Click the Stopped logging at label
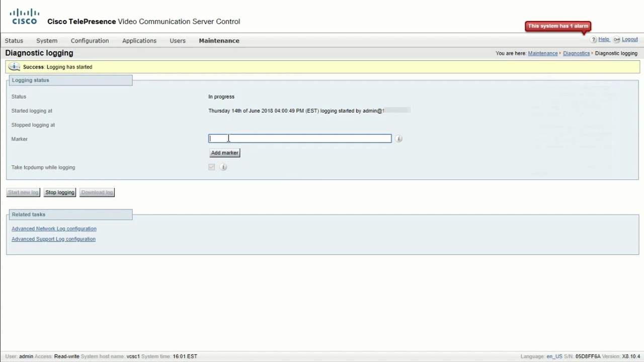The height and width of the screenshot is (362, 644). [x=33, y=125]
